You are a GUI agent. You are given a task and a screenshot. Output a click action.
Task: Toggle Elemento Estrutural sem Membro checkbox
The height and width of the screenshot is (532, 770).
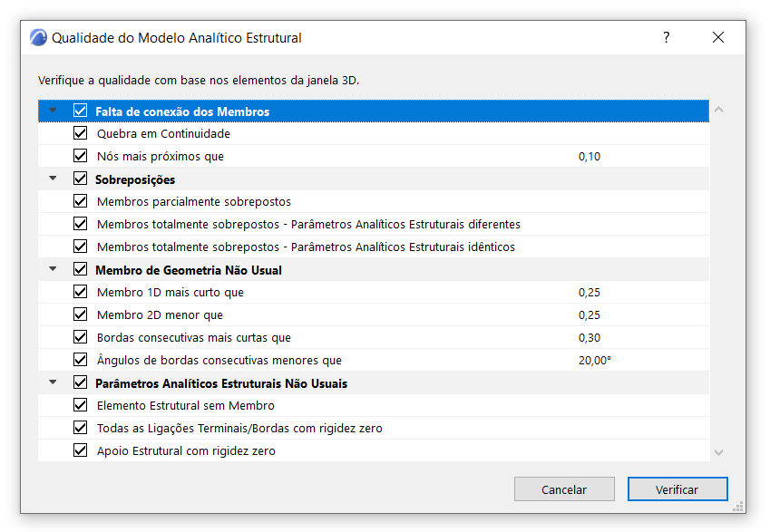[x=81, y=405]
